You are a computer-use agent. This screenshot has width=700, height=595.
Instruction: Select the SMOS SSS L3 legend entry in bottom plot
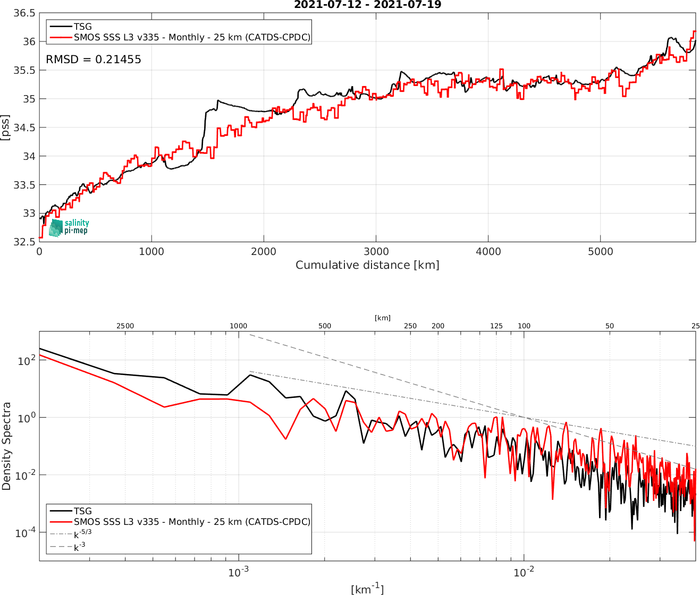tap(180, 522)
